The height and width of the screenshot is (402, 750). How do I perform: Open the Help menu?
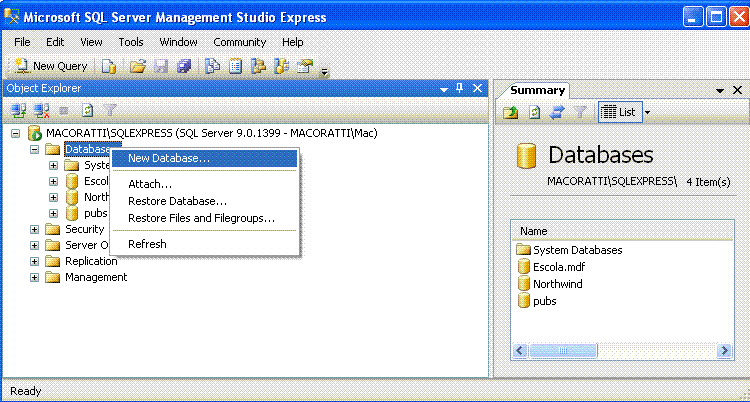[292, 42]
